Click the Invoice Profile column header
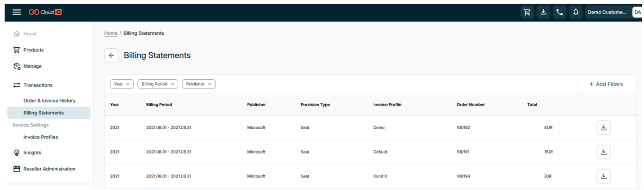 (x=387, y=105)
